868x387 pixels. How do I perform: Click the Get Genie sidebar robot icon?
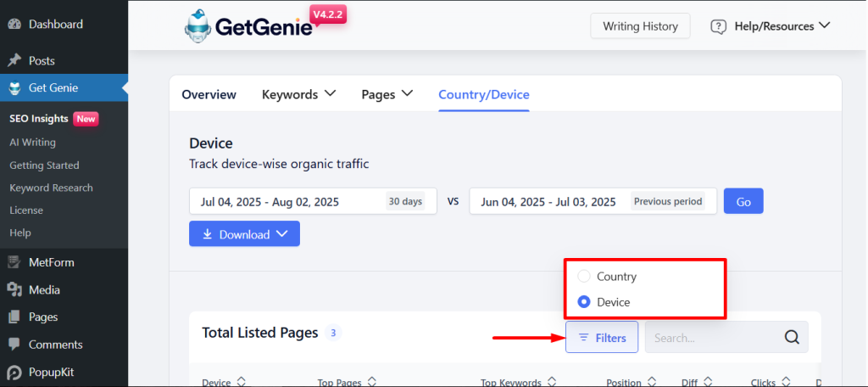click(15, 87)
